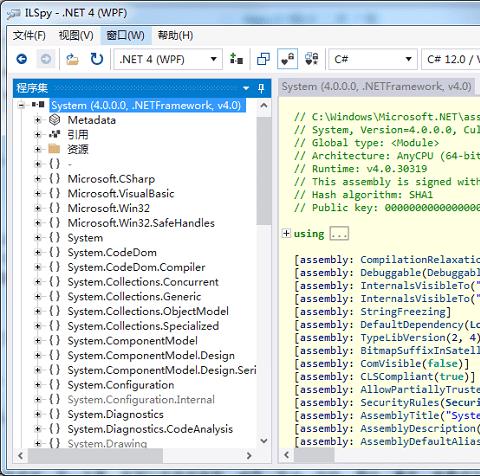Select the System (4.0.0.0, .NETFramework, v4.0) tree node
Screen dimensions: 480x476
coord(146,105)
